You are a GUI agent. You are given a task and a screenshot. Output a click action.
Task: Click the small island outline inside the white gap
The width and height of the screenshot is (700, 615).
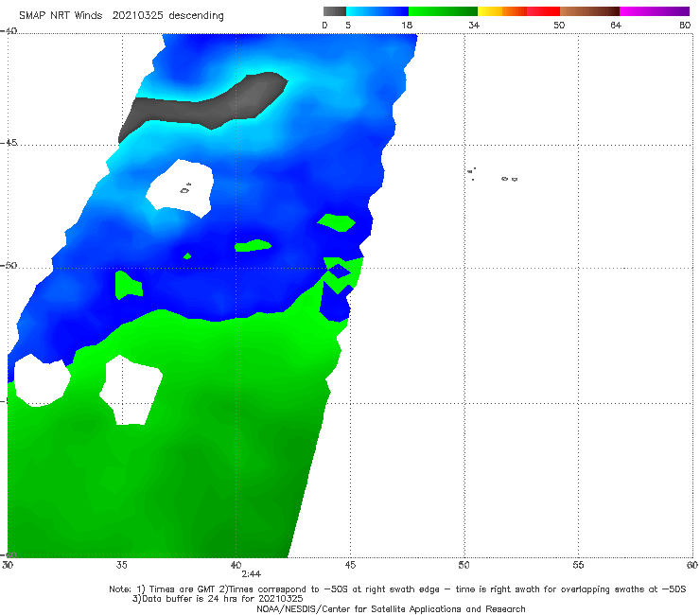point(185,189)
